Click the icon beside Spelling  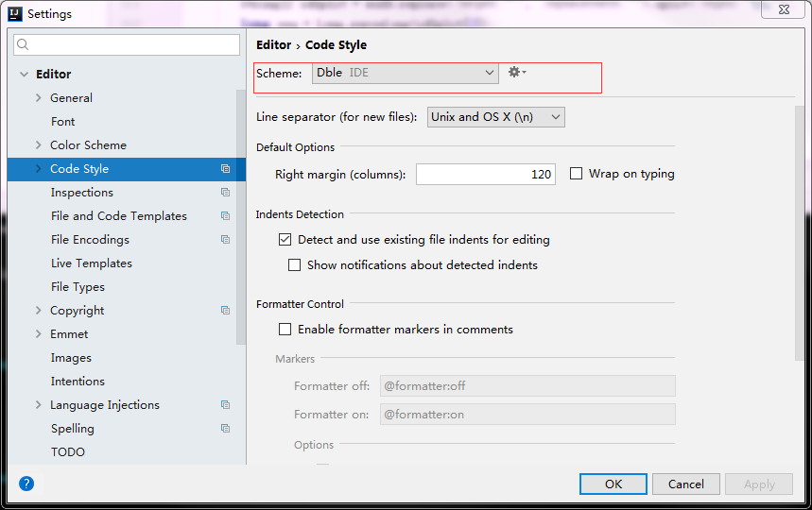[x=226, y=429]
